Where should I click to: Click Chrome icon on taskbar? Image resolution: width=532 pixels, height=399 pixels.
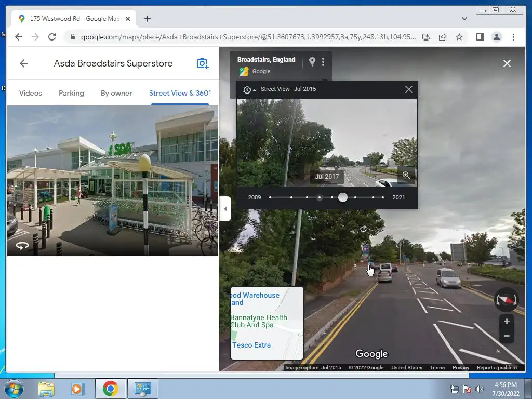pos(110,389)
